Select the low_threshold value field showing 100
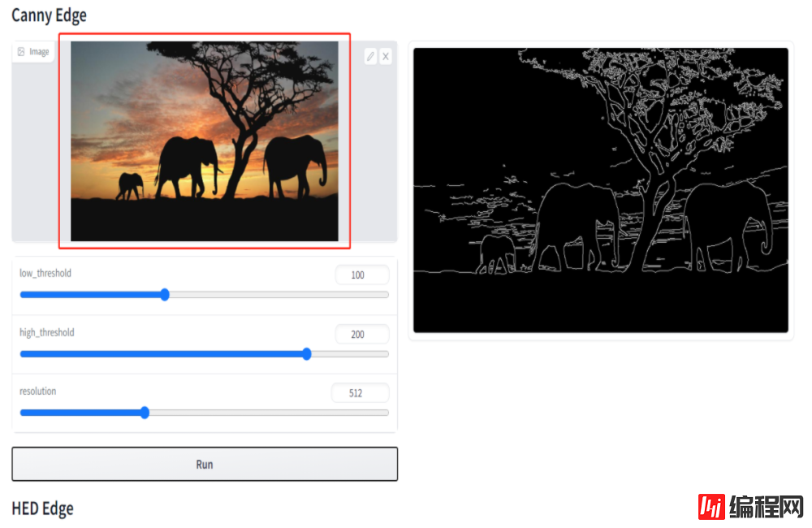The height and width of the screenshot is (528, 812). point(361,275)
